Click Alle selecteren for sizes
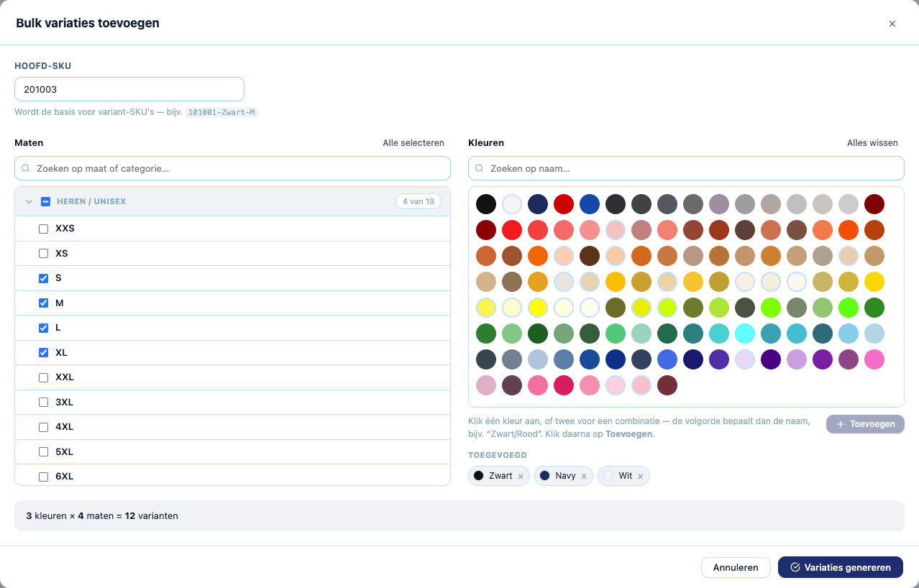Viewport: 919px width, 588px height. [413, 143]
